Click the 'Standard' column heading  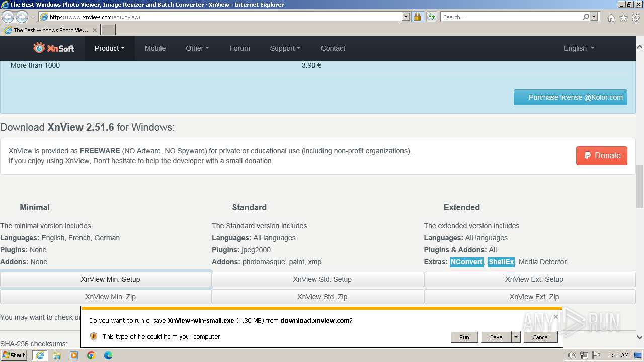(x=249, y=207)
